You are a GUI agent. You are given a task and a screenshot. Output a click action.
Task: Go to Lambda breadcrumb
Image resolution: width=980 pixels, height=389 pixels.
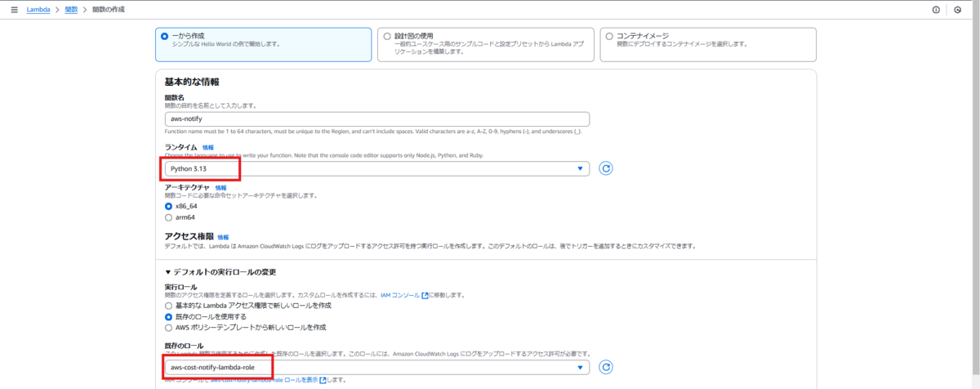tap(38, 10)
